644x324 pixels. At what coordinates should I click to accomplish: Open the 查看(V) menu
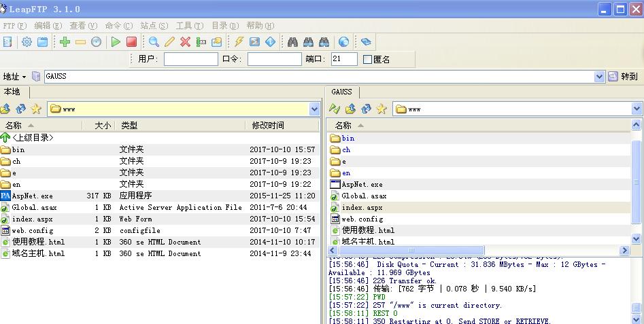click(84, 26)
